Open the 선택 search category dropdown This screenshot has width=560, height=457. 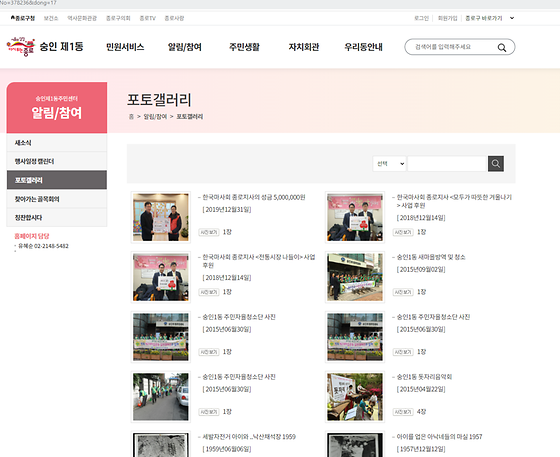389,164
